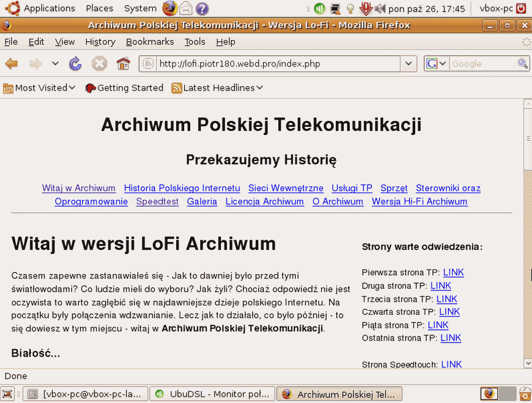
Task: Open LINK next to Strona Speedtouch
Action: tap(451, 364)
